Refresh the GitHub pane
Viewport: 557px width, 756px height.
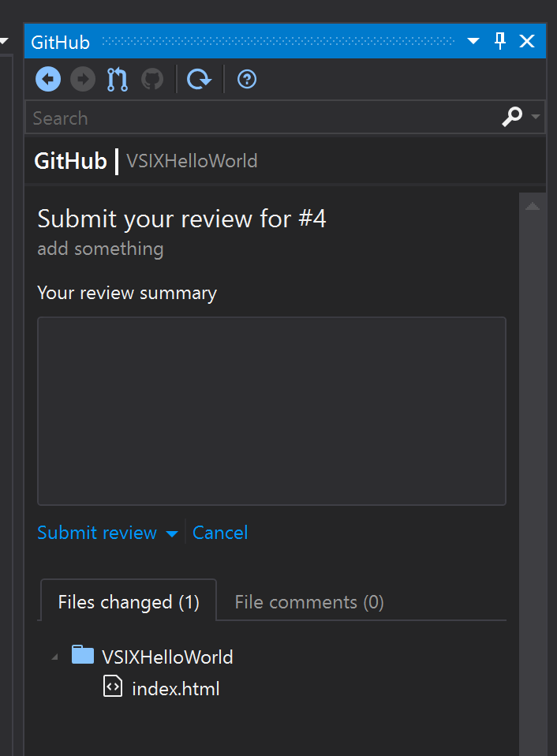200,79
